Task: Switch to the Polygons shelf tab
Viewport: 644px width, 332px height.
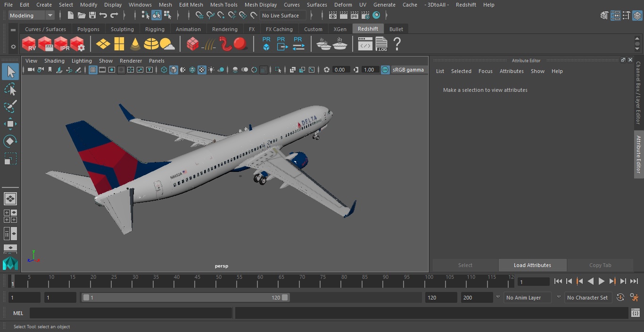Action: 88,29
